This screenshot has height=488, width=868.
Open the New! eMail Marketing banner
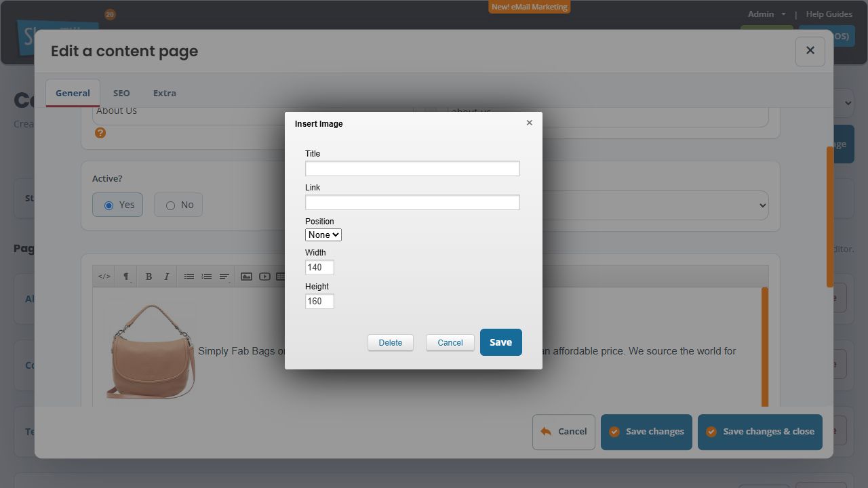529,7
